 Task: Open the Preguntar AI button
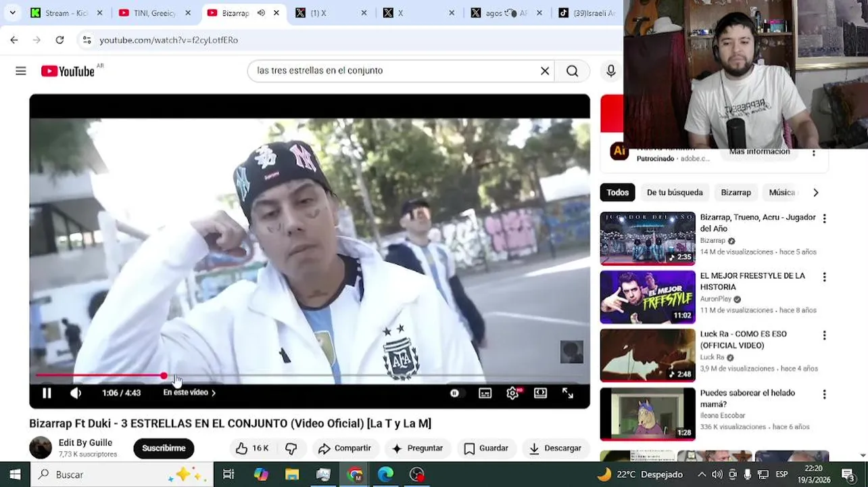tap(417, 448)
